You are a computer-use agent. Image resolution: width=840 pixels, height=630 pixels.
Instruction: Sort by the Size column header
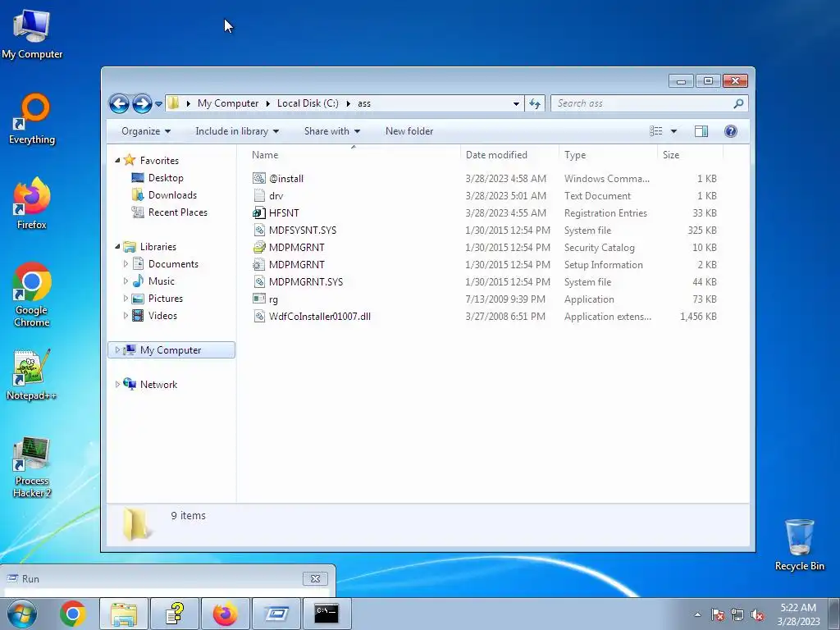(x=690, y=155)
